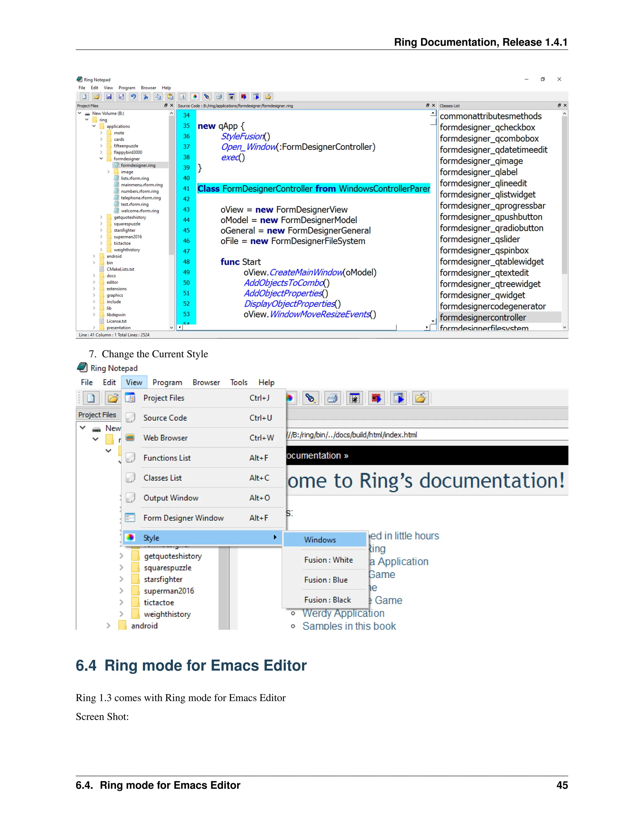Toggle Output Window in the View menu
This screenshot has width=644, height=833.
[170, 498]
